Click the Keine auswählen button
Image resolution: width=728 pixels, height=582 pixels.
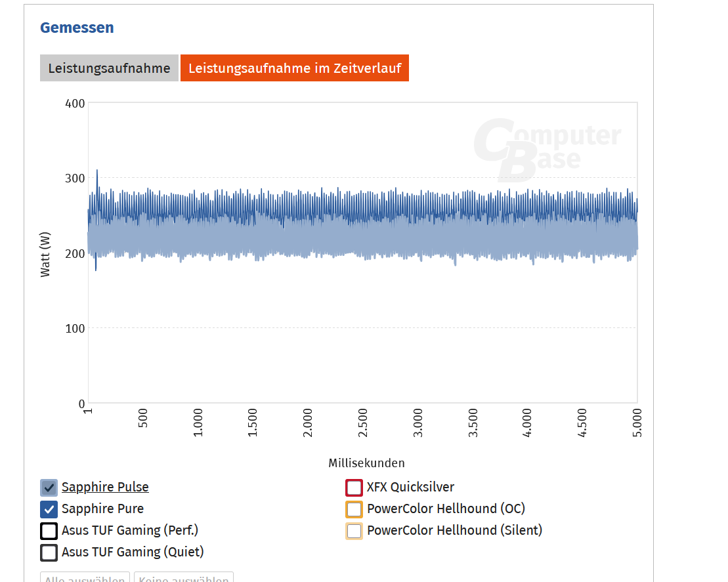tap(184, 577)
